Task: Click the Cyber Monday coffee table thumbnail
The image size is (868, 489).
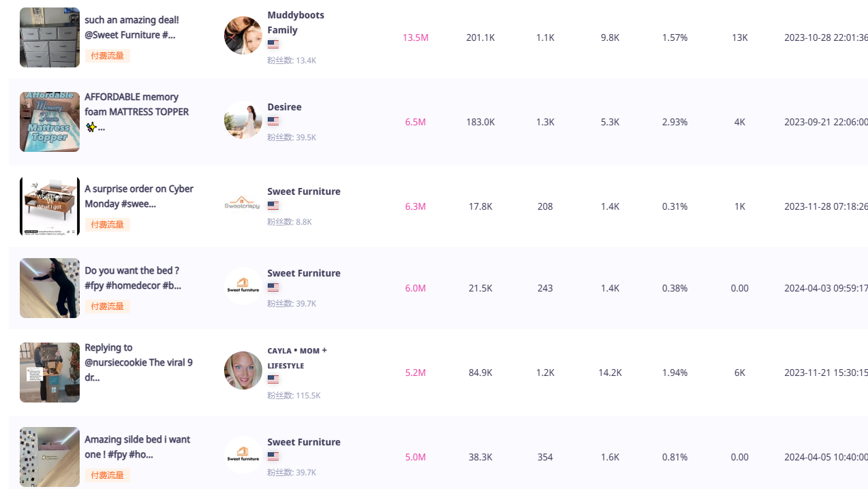Action: pos(50,206)
